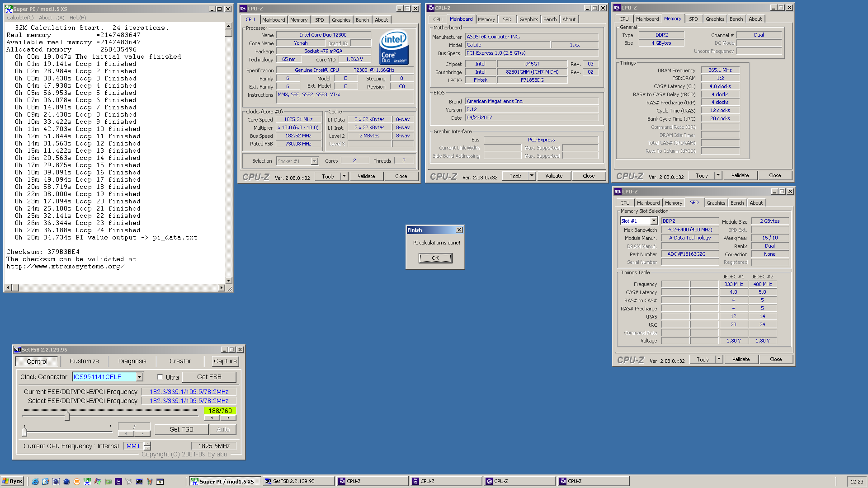Expand Tools arrow in CPU-Z SPD window
The height and width of the screenshot is (488, 868).
[719, 359]
